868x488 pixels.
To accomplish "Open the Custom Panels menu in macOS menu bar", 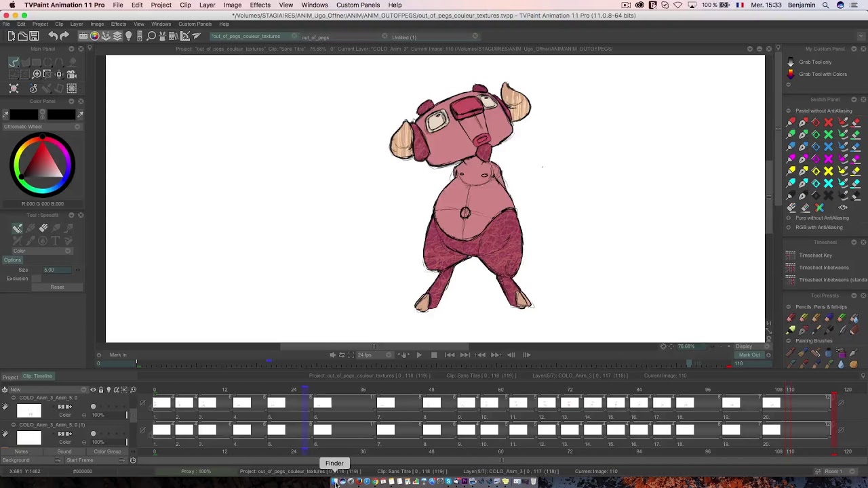I will (x=358, y=5).
